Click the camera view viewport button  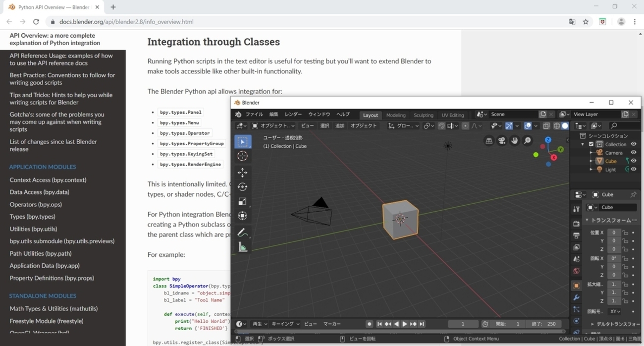point(502,140)
